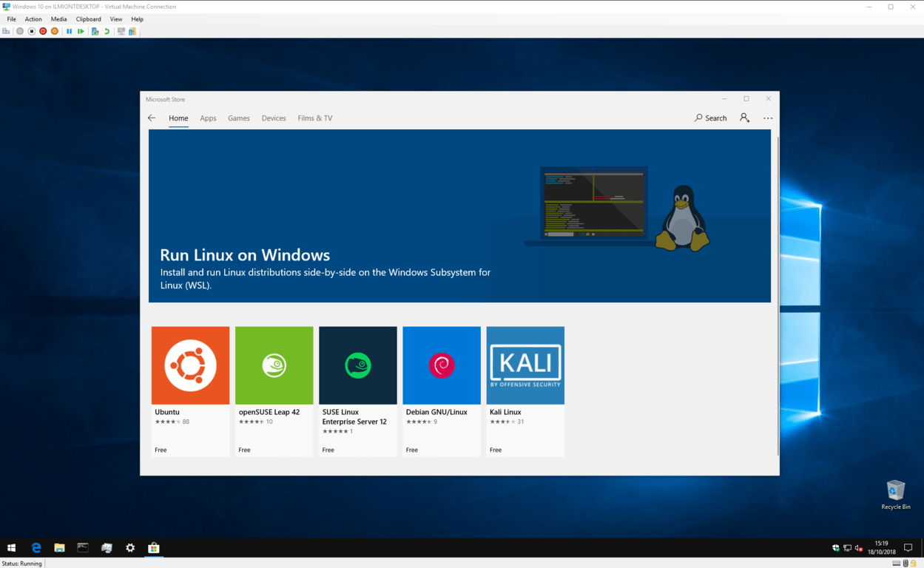The image size is (924, 568).
Task: Send Ctrl+Alt+Del from the VM toolbar
Action: pos(6,31)
